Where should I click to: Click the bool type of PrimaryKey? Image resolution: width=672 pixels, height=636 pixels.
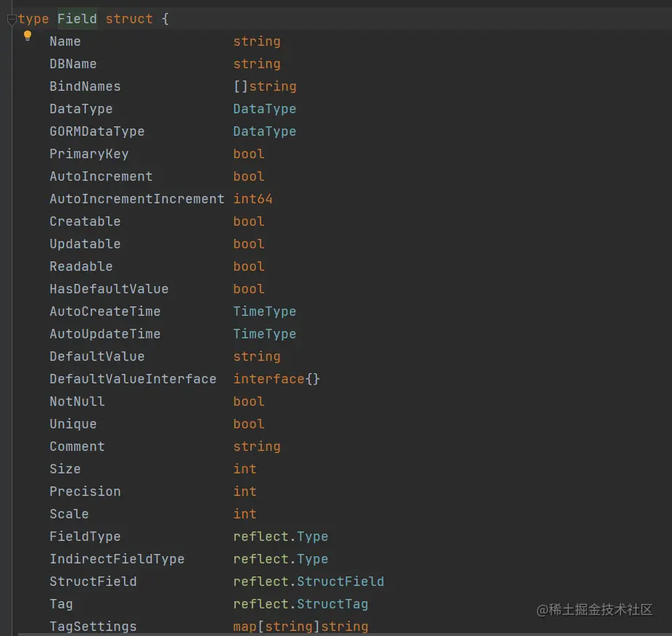(249, 154)
